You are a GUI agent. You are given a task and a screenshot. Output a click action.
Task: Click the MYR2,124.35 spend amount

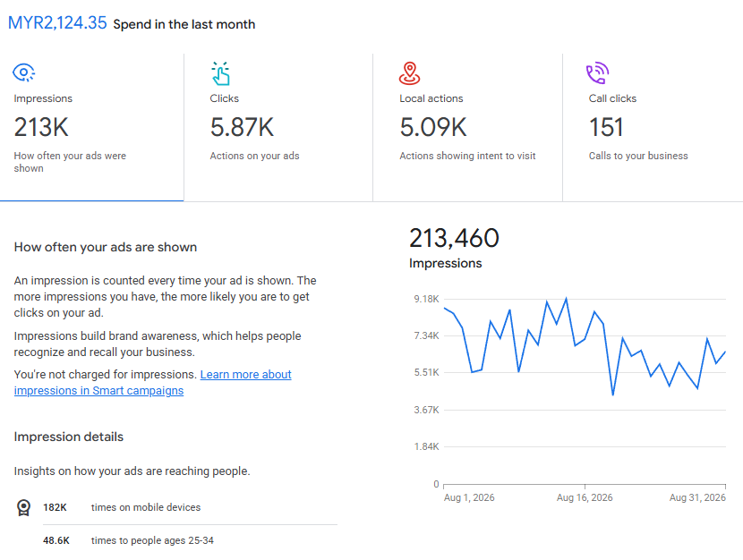[x=57, y=22]
